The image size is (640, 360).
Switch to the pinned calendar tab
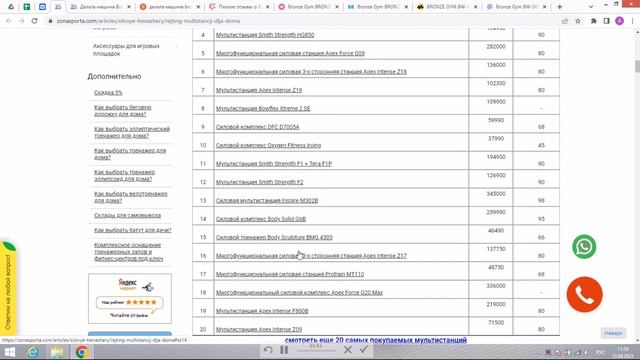point(42,7)
